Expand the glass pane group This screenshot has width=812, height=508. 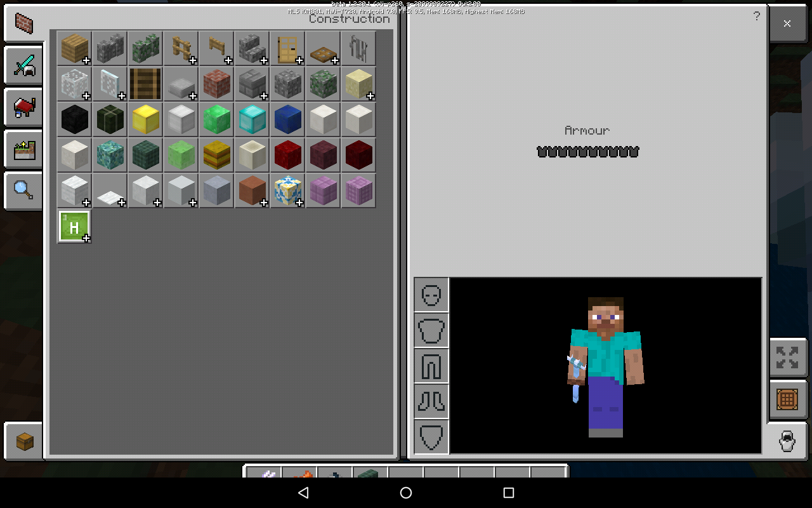(x=110, y=84)
